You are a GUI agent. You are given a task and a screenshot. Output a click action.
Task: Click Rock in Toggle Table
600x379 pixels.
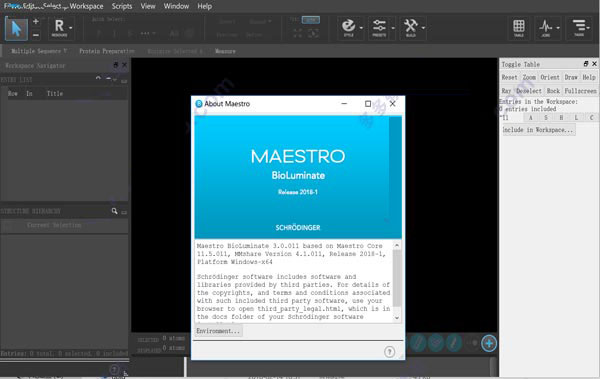[x=553, y=91]
